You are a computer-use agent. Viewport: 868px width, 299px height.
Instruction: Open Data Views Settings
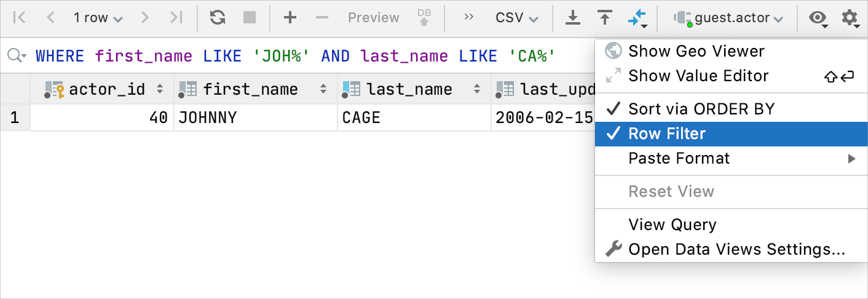736,249
